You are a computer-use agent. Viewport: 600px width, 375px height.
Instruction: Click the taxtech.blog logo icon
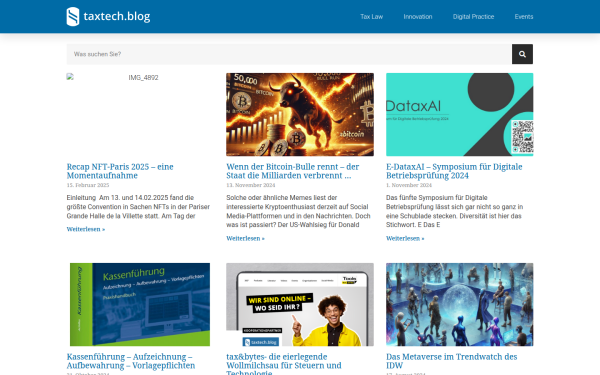point(73,16)
